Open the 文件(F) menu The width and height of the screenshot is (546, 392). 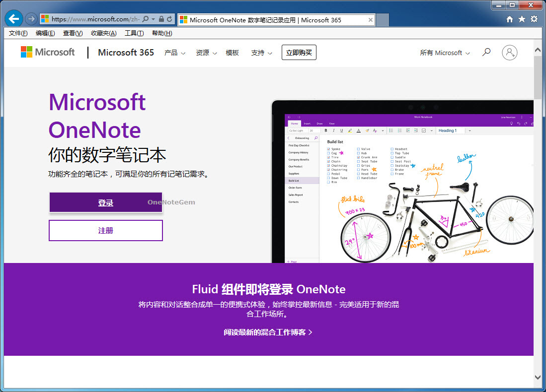point(18,33)
